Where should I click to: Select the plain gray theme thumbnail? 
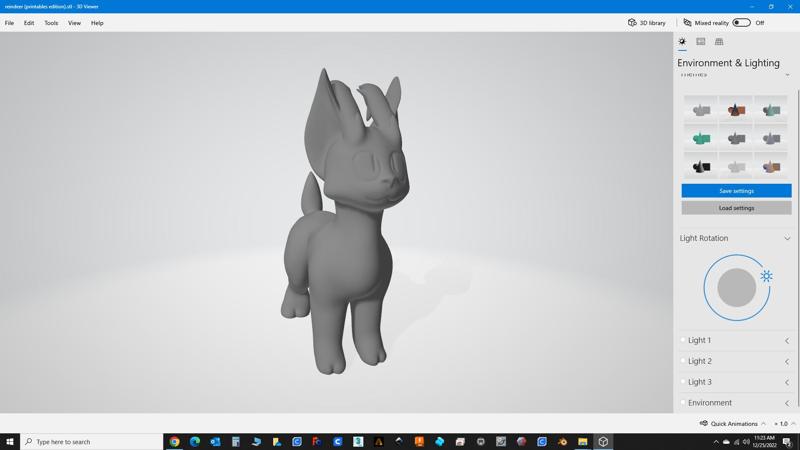(x=701, y=110)
